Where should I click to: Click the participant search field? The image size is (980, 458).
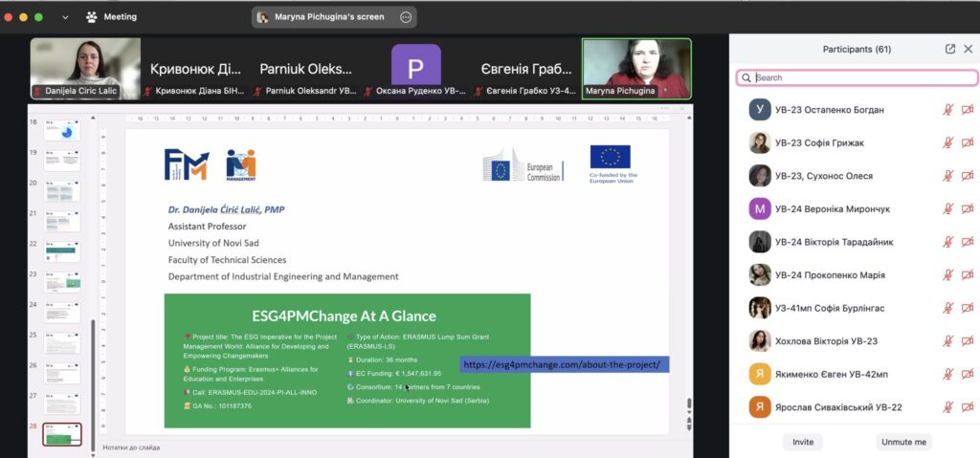(x=857, y=77)
